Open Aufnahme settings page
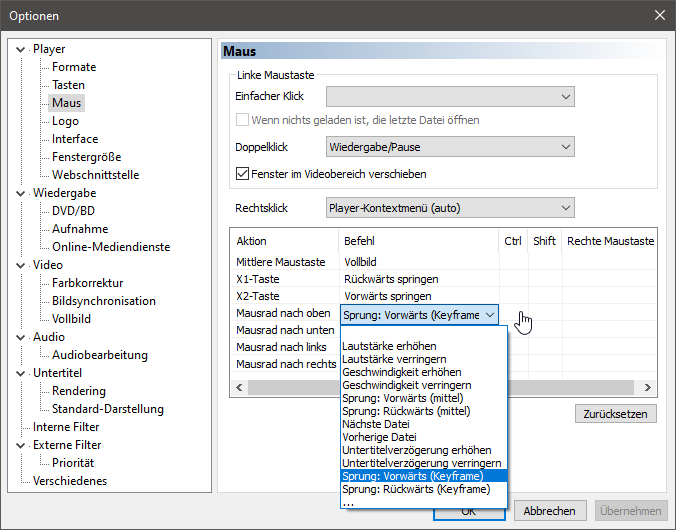This screenshot has width=676, height=530. pyautogui.click(x=80, y=229)
